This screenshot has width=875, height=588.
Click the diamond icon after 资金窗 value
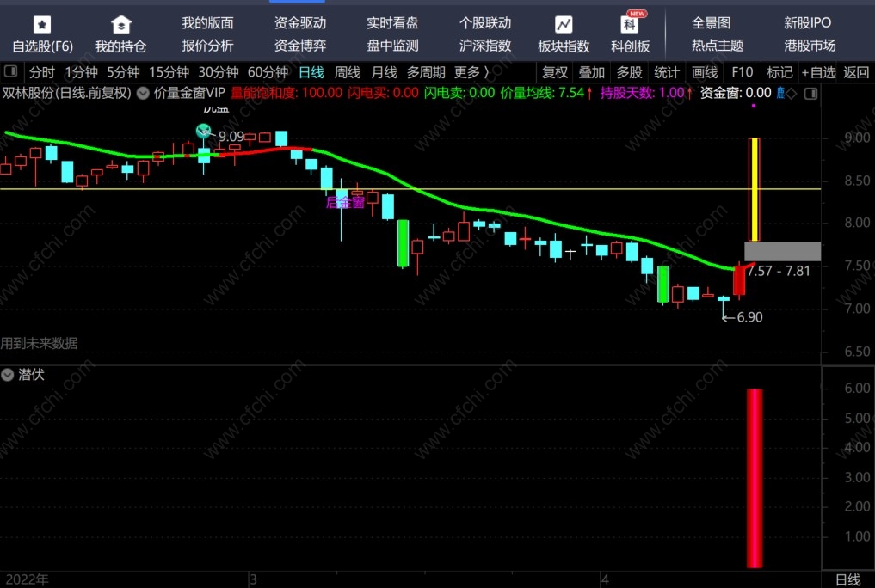[792, 93]
